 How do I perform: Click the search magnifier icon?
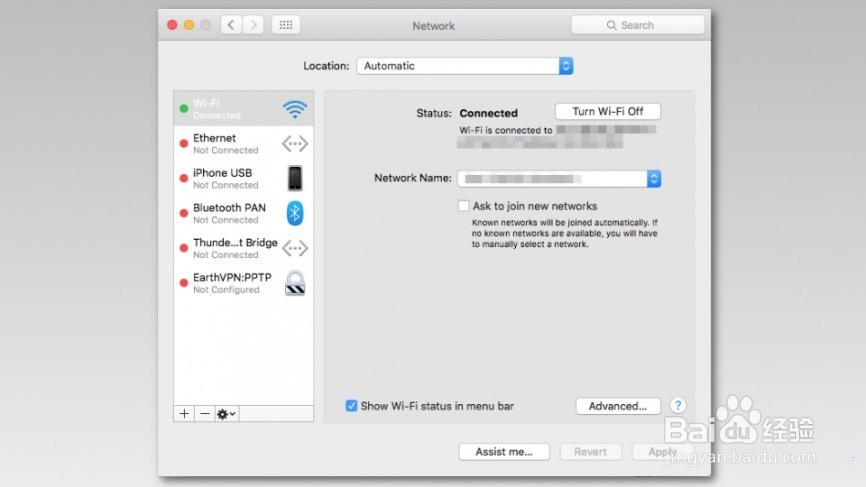(x=611, y=25)
